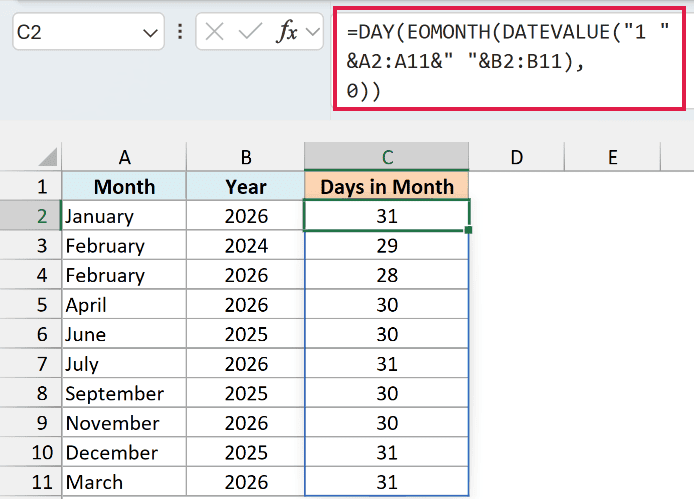Image resolution: width=694 pixels, height=499 pixels.
Task: Click the fill handle of cell C2
Action: coord(469,230)
